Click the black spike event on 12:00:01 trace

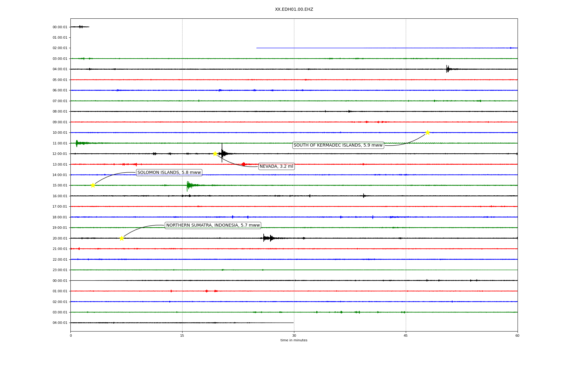(222, 153)
